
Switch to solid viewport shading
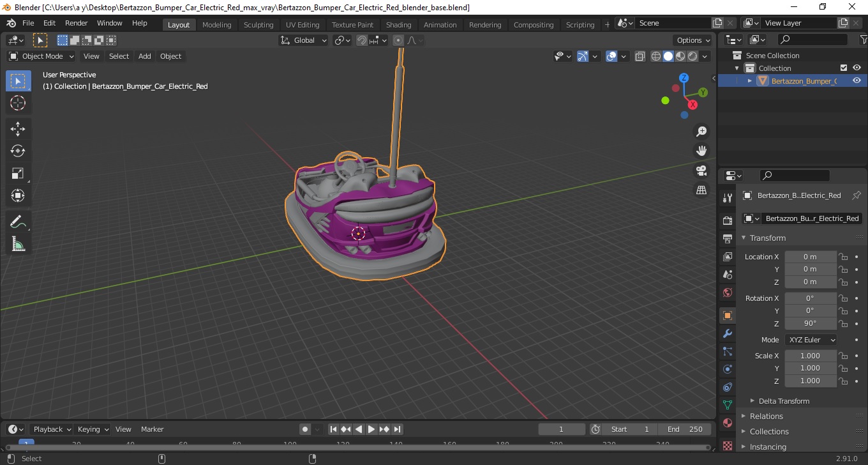click(668, 56)
